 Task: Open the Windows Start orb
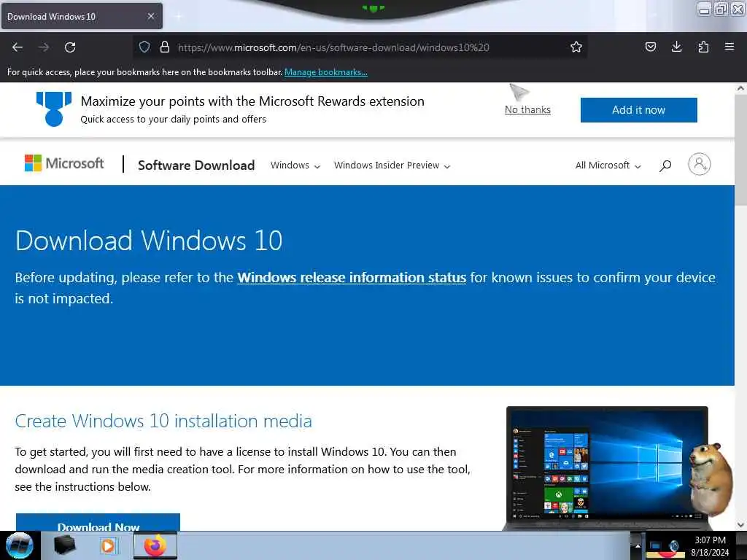20,545
